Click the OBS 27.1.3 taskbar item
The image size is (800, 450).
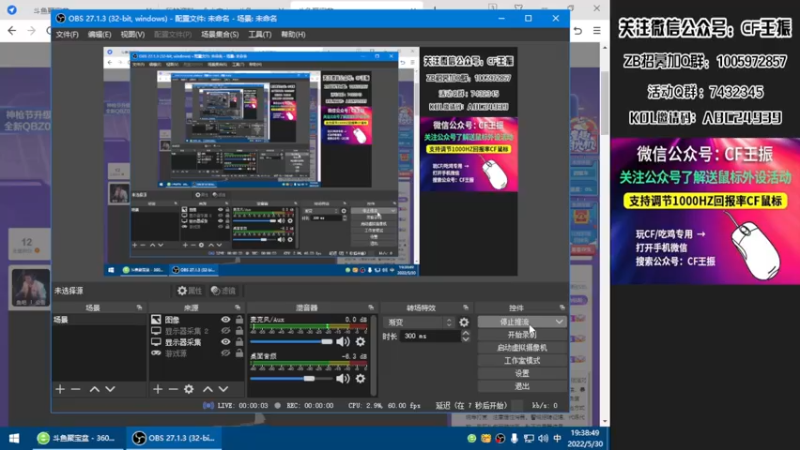pyautogui.click(x=173, y=438)
